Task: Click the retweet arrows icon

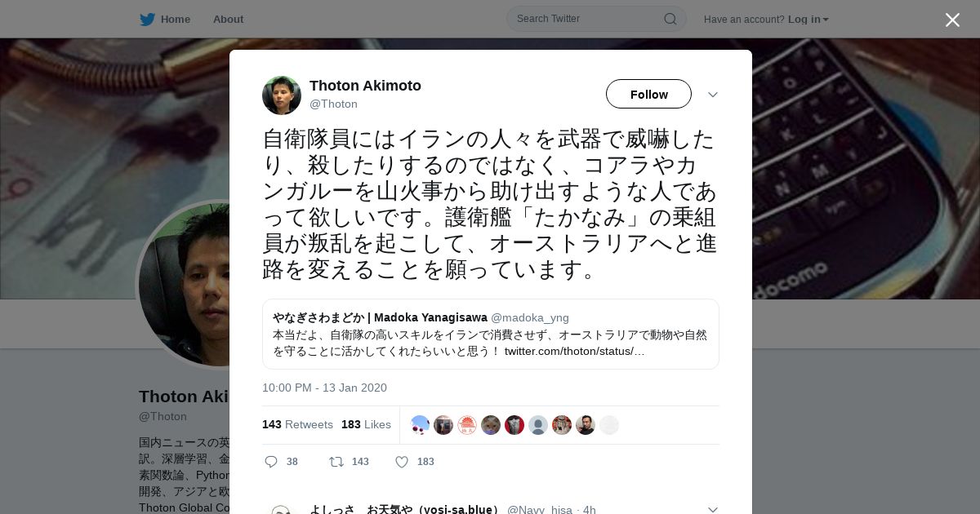Action: point(336,462)
